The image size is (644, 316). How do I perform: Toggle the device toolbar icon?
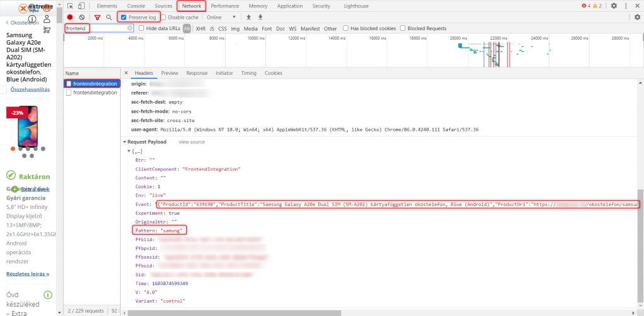coord(81,6)
